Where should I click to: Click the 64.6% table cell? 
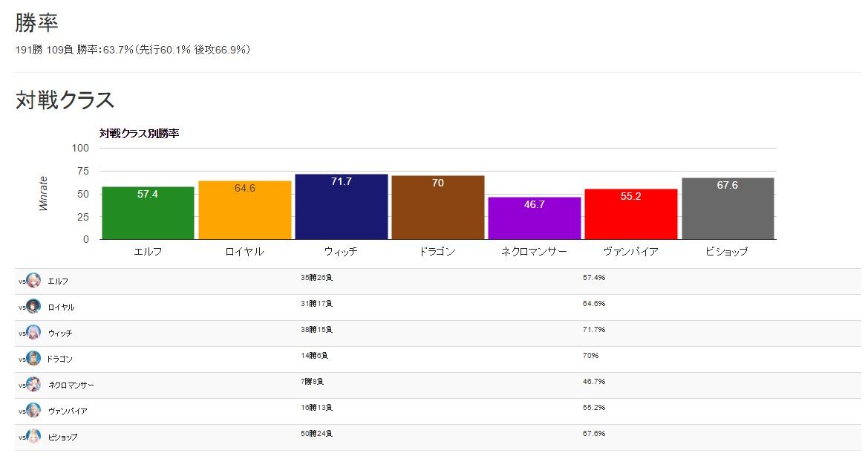coord(594,304)
